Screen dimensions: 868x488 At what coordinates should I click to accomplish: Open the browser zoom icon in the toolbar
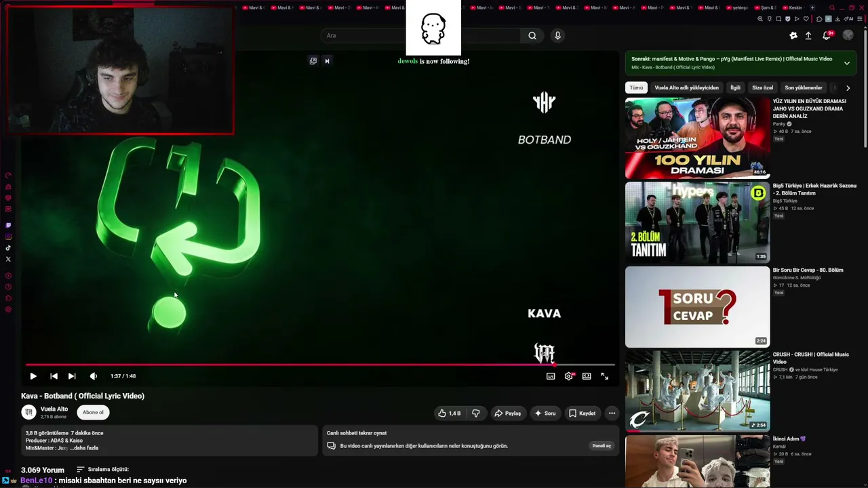[760, 19]
